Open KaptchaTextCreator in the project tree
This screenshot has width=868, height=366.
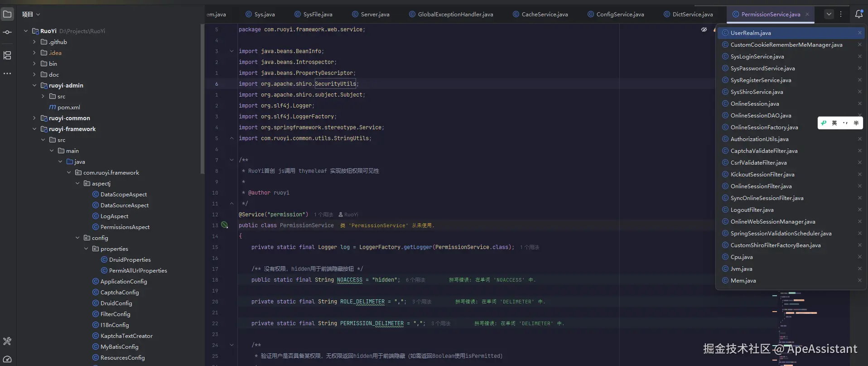point(126,336)
